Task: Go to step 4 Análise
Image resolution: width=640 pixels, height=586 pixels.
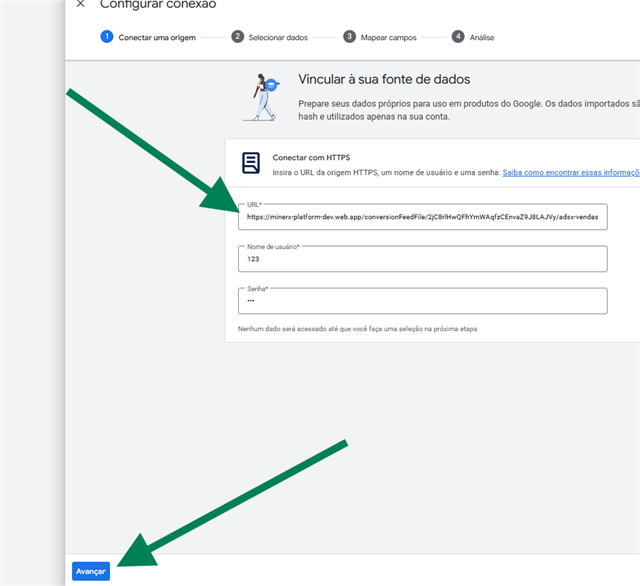Action: tap(473, 37)
